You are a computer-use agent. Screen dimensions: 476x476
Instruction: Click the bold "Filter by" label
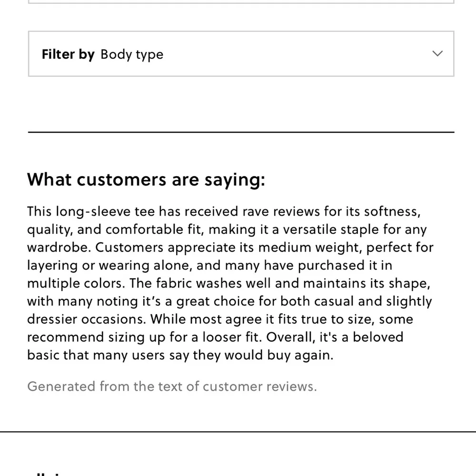pos(68,54)
